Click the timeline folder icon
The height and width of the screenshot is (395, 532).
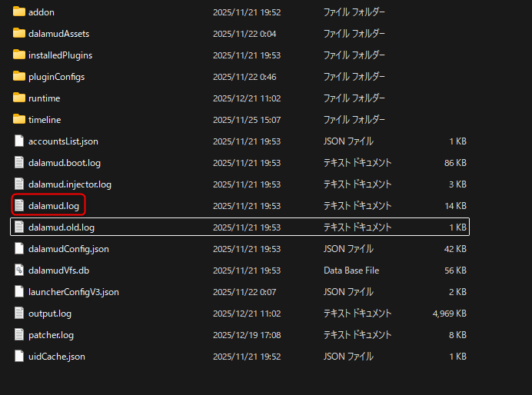19,120
